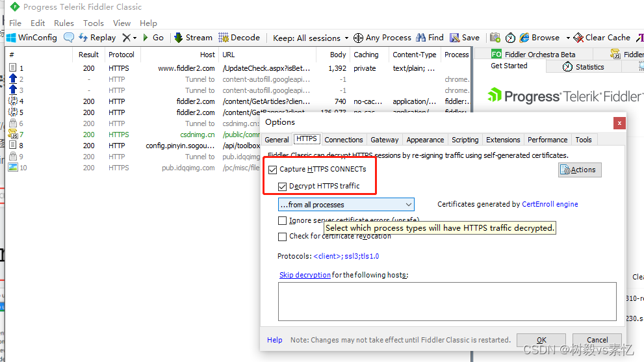Select session 4 GetArticles row

(238, 101)
